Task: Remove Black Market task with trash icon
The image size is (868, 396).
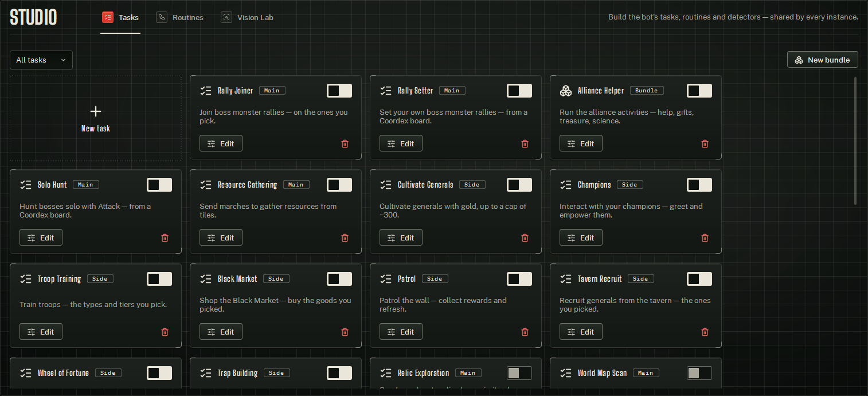Action: point(345,332)
